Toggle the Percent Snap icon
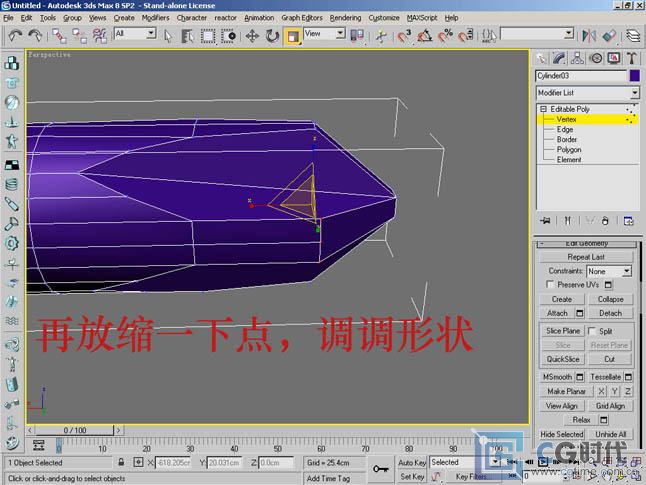This screenshot has width=646, height=485. (x=445, y=36)
